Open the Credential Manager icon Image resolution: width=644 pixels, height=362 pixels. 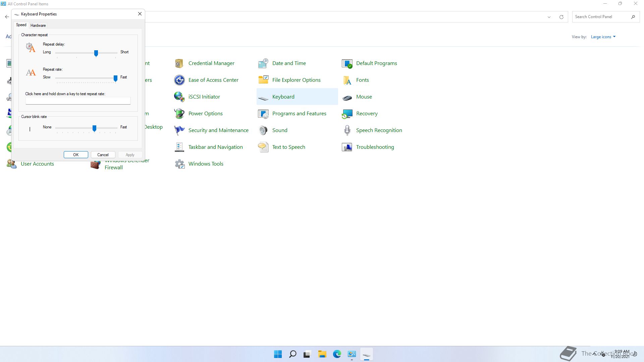tap(179, 63)
